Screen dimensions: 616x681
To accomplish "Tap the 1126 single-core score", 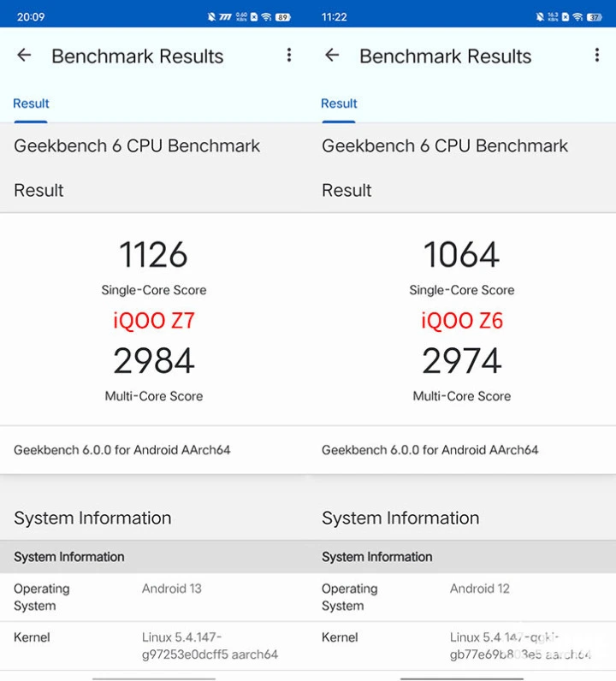I will click(154, 255).
